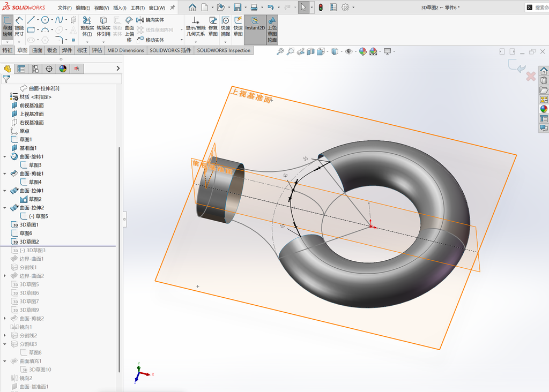Open the ConfigurationManager tab icon
This screenshot has height=392, width=549.
[x=35, y=69]
